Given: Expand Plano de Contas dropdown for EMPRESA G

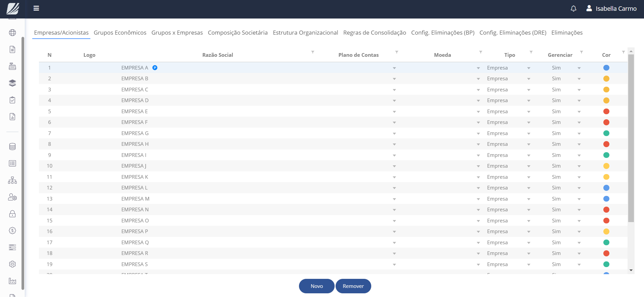Looking at the screenshot, I should pos(394,134).
